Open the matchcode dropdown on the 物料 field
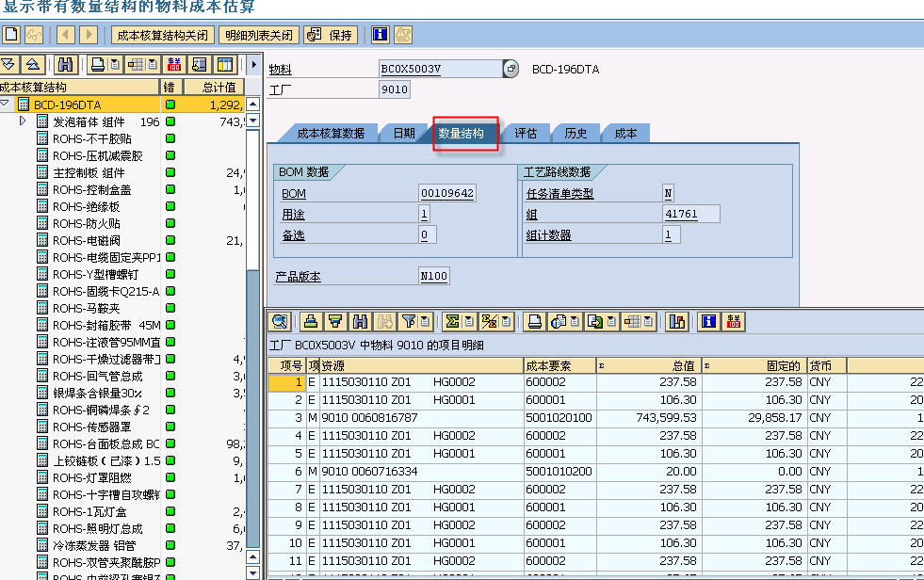The width and height of the screenshot is (924, 580). [x=509, y=68]
